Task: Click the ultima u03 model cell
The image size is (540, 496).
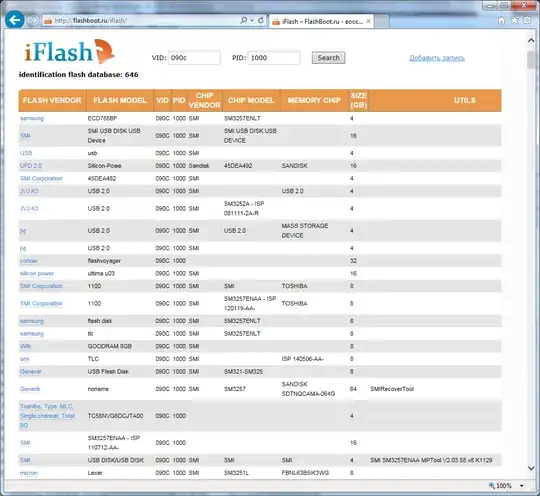Action: tap(101, 273)
